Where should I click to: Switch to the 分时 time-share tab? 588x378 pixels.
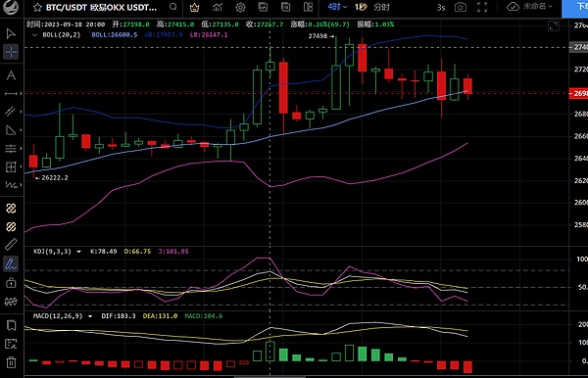tap(382, 7)
